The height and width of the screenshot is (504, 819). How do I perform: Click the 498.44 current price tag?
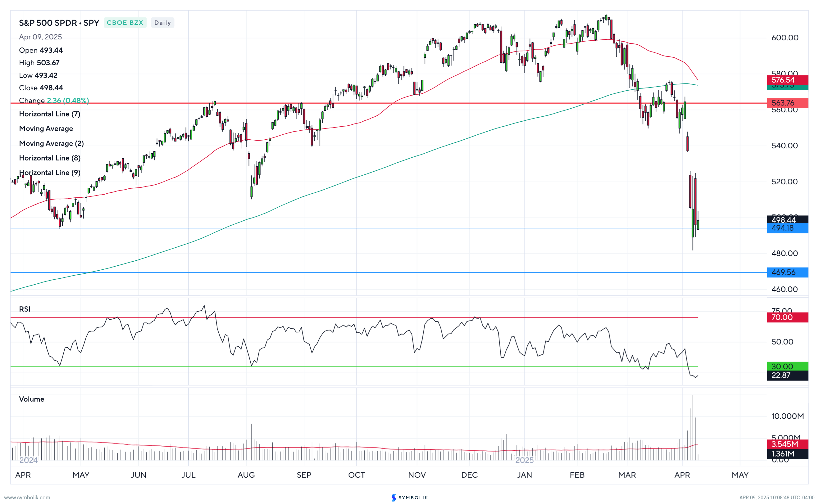click(787, 220)
